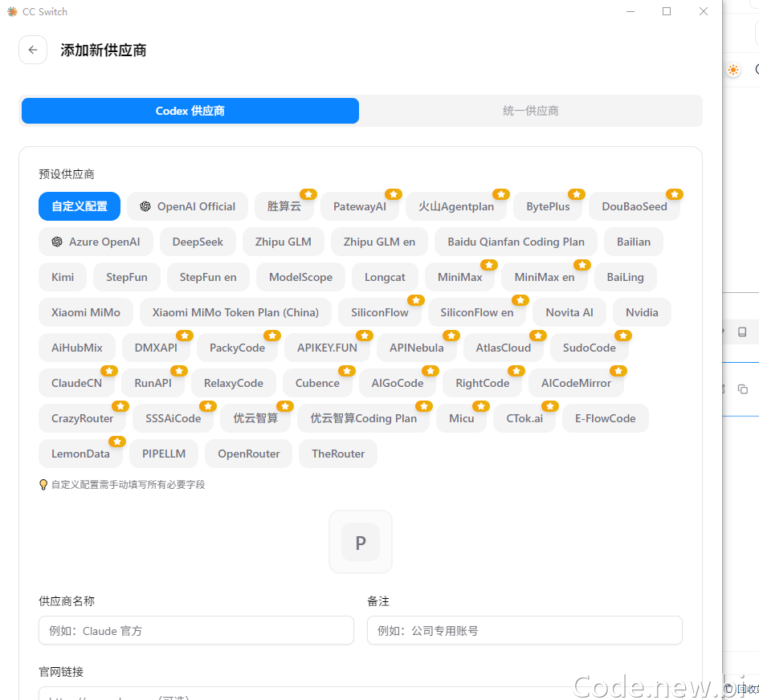
Task: Choose the SiliconFlow preset
Action: 379,312
